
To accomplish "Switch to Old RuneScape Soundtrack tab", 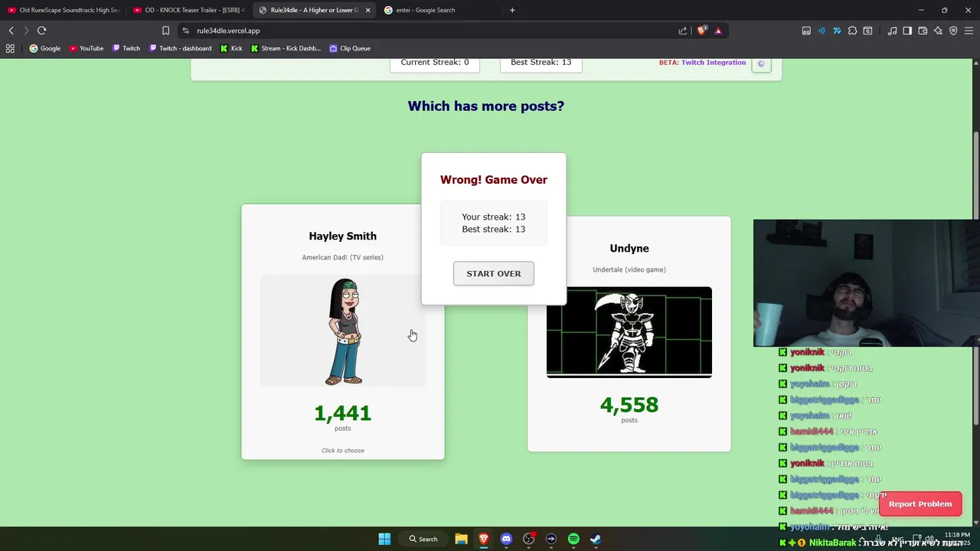I will pyautogui.click(x=63, y=10).
